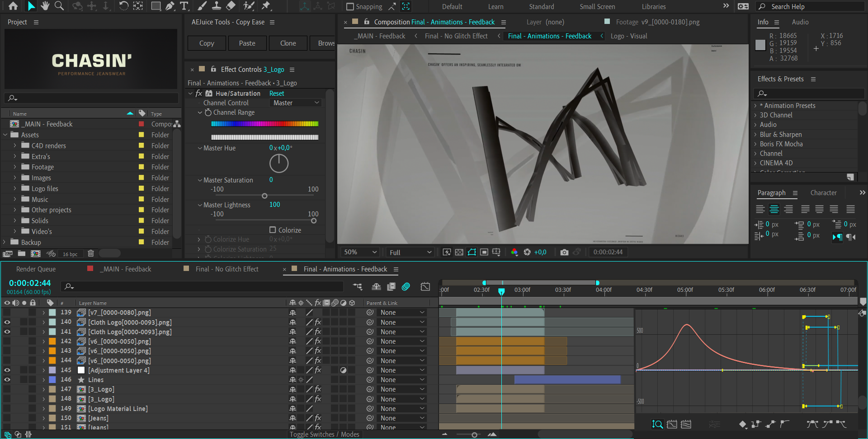Reset the Hue/Saturation effect
Viewport: 868px width, 439px height.
(x=277, y=93)
